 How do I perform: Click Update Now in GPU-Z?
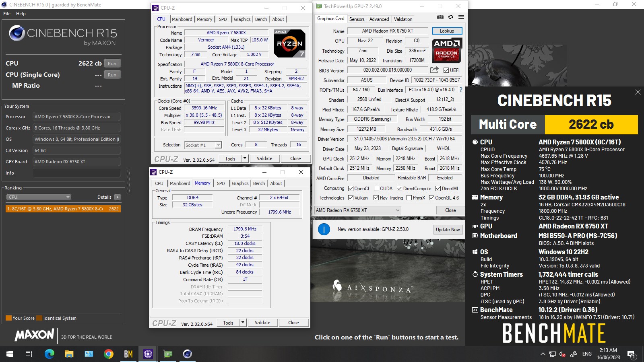(x=448, y=230)
